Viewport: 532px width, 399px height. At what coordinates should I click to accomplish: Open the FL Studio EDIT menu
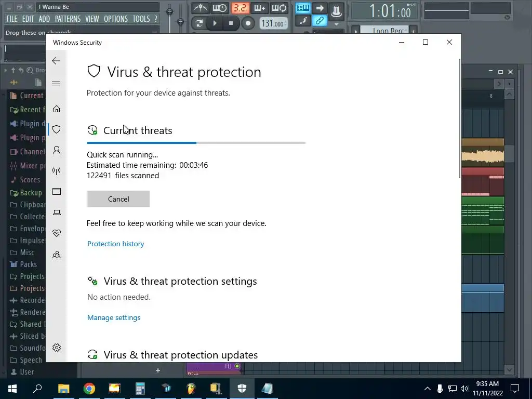click(28, 19)
